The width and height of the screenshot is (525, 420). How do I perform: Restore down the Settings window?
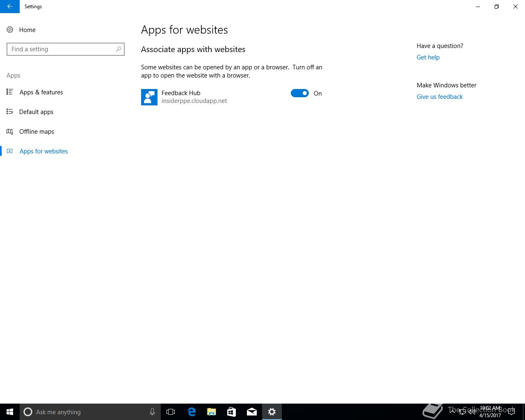point(497,7)
